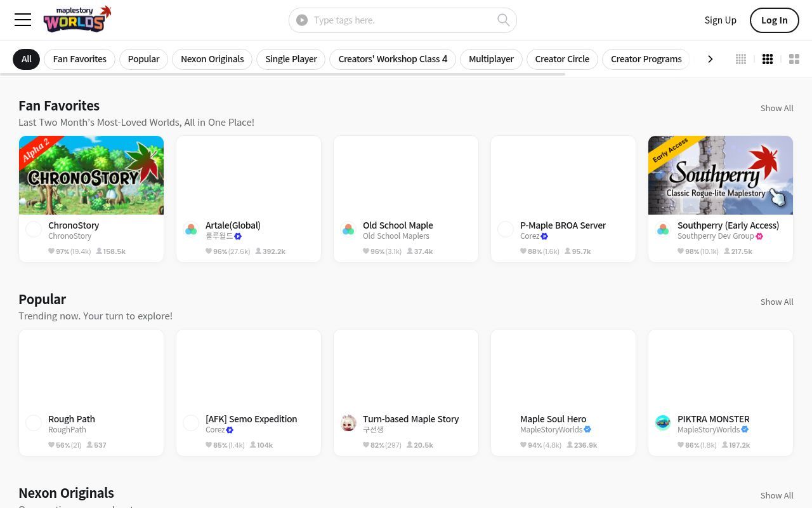Viewport: 812px width, 508px height.
Task: Switch to the large grid view layout
Action: click(794, 59)
